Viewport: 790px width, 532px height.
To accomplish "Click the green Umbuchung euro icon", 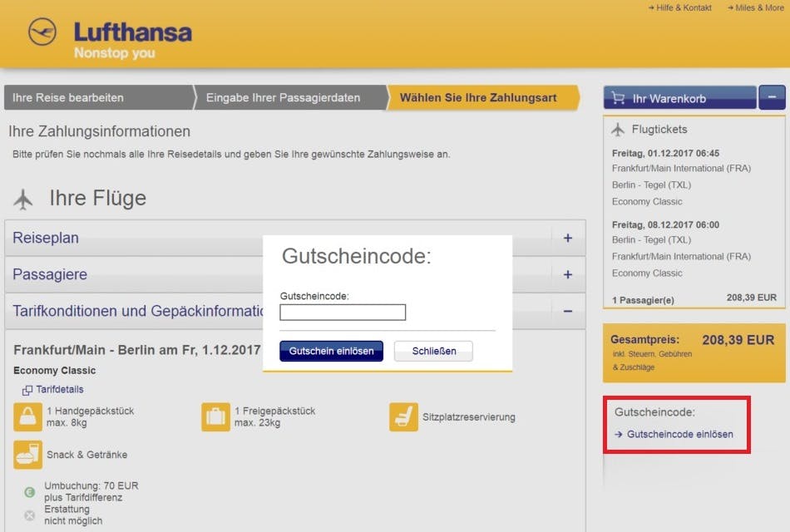I will pyautogui.click(x=30, y=492).
